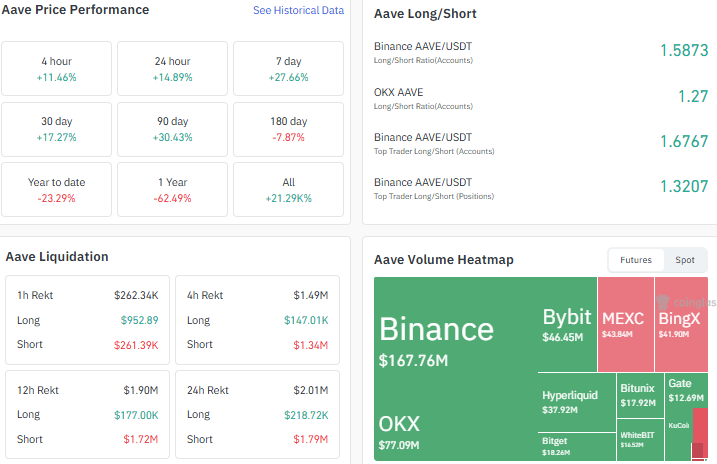The width and height of the screenshot is (717, 464).
Task: Click the 4h Rekt total $1.49M
Action: pyautogui.click(x=310, y=295)
